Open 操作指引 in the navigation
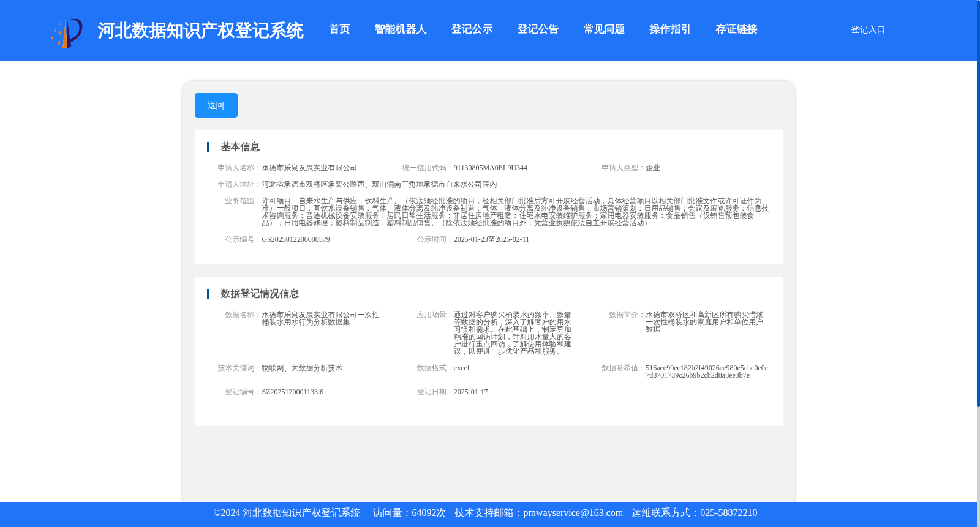The height and width of the screenshot is (527, 980). 670,29
